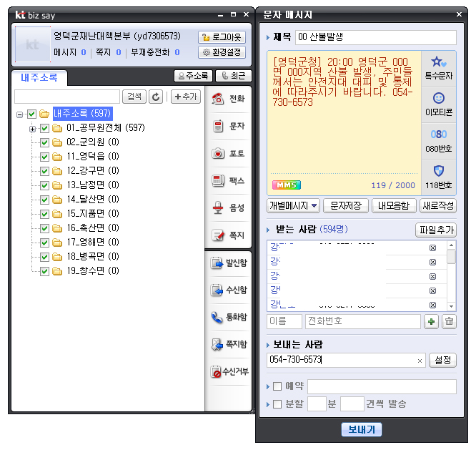This screenshot has width=476, height=450.
Task: Open sender 설정 settings
Action: point(442,361)
